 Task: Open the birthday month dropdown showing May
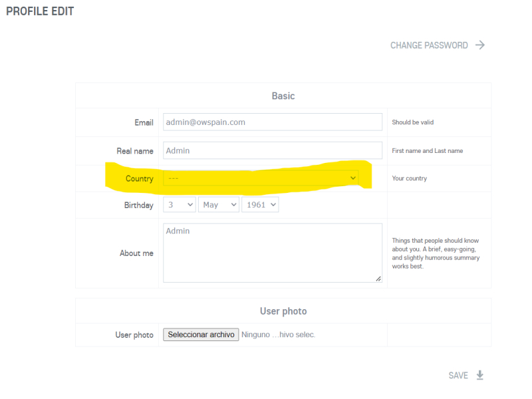pos(218,205)
